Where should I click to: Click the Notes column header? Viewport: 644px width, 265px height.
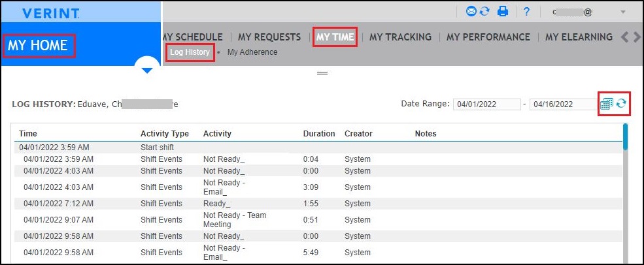click(426, 134)
